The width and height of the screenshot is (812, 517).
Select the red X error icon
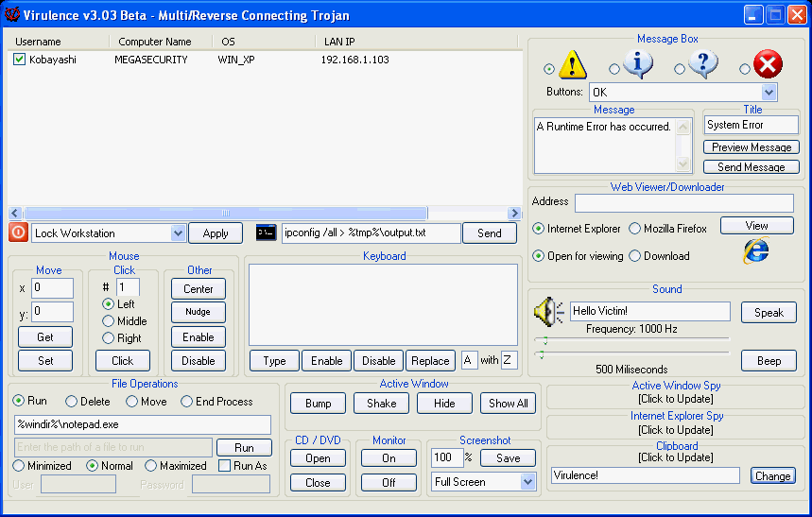pyautogui.click(x=768, y=65)
